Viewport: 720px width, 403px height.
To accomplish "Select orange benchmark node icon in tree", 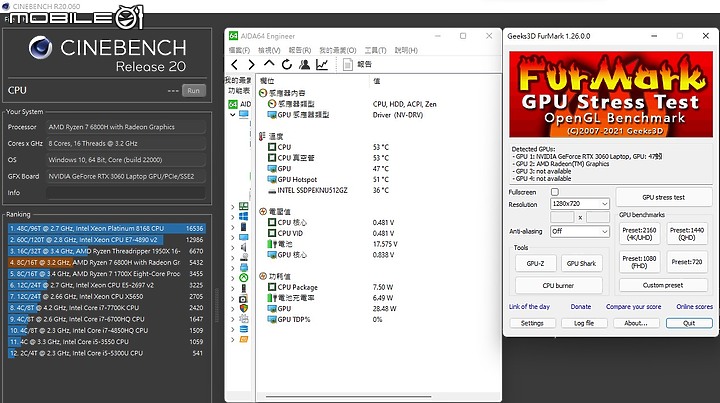I will [244, 340].
